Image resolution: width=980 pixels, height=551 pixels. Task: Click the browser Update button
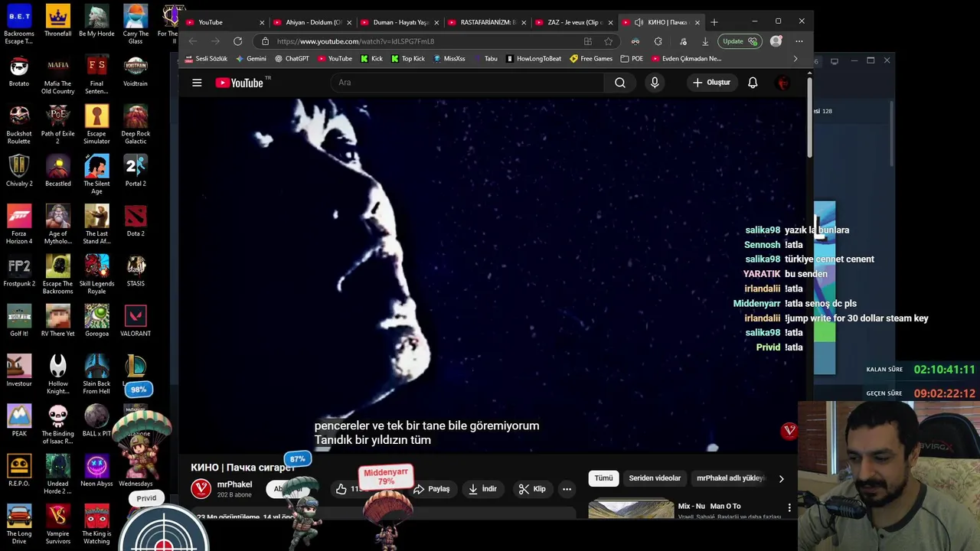pos(740,41)
